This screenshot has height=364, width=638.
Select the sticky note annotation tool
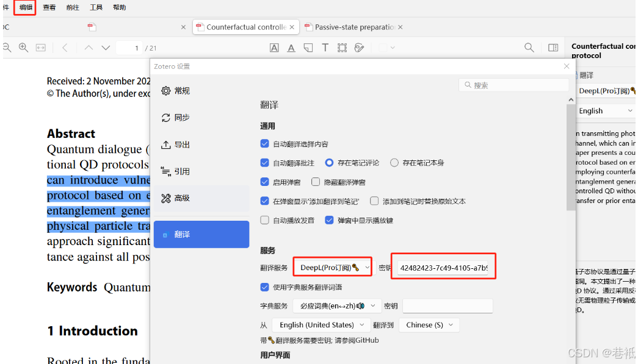click(308, 48)
